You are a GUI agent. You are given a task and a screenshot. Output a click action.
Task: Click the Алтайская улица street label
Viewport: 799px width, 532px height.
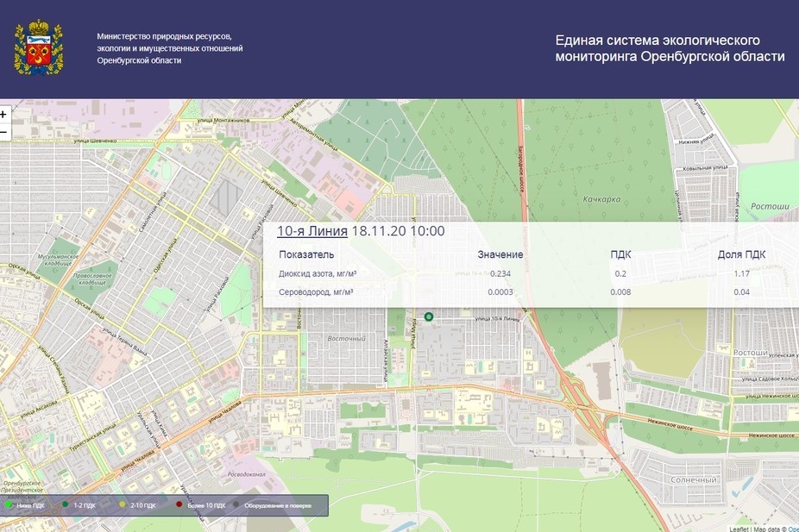tap(386, 360)
